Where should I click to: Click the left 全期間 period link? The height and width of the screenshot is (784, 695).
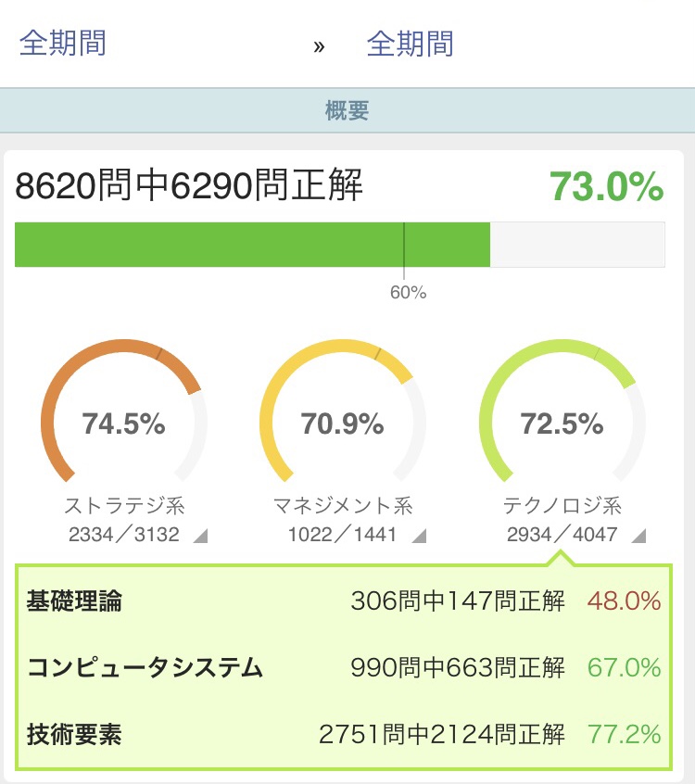click(62, 43)
